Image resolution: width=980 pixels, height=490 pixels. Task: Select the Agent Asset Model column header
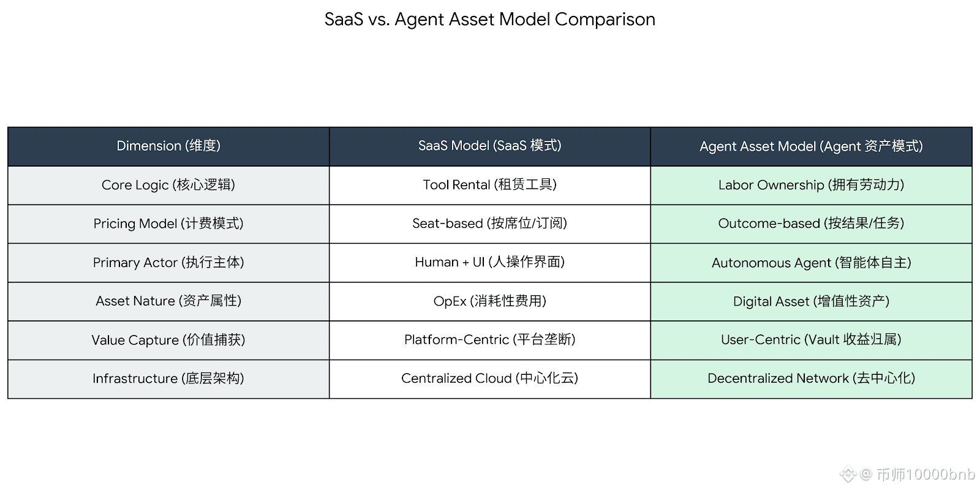click(x=811, y=146)
